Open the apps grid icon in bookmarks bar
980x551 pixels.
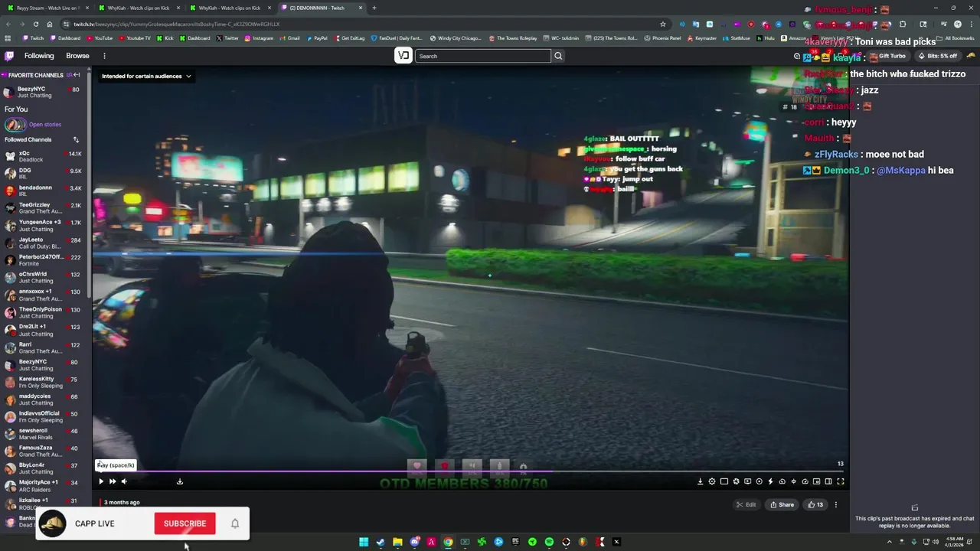[x=8, y=38]
